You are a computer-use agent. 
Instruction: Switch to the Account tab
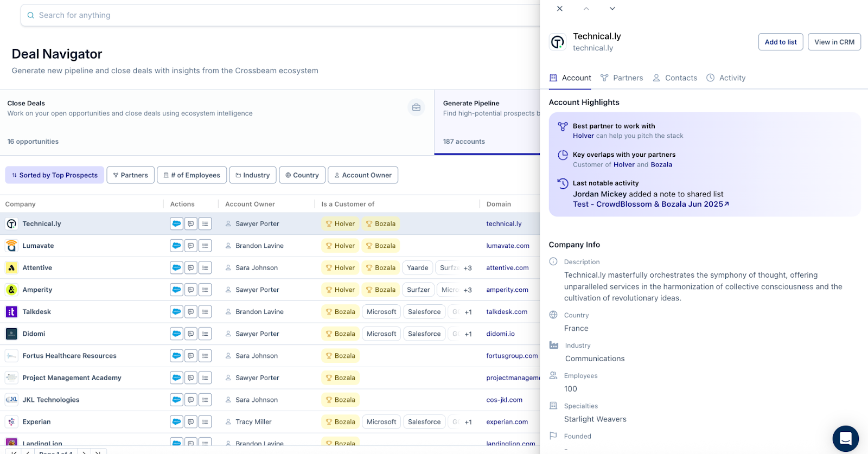(570, 78)
